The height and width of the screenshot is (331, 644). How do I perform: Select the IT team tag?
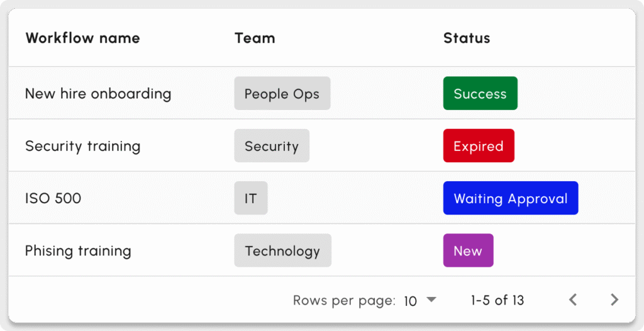pos(251,198)
